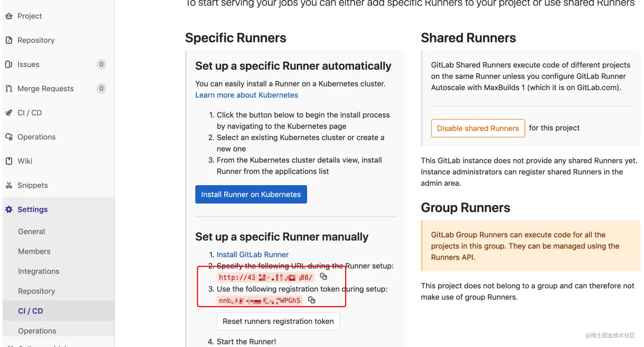Open Learn more about Kubernetes link
The image size is (644, 347).
246,95
